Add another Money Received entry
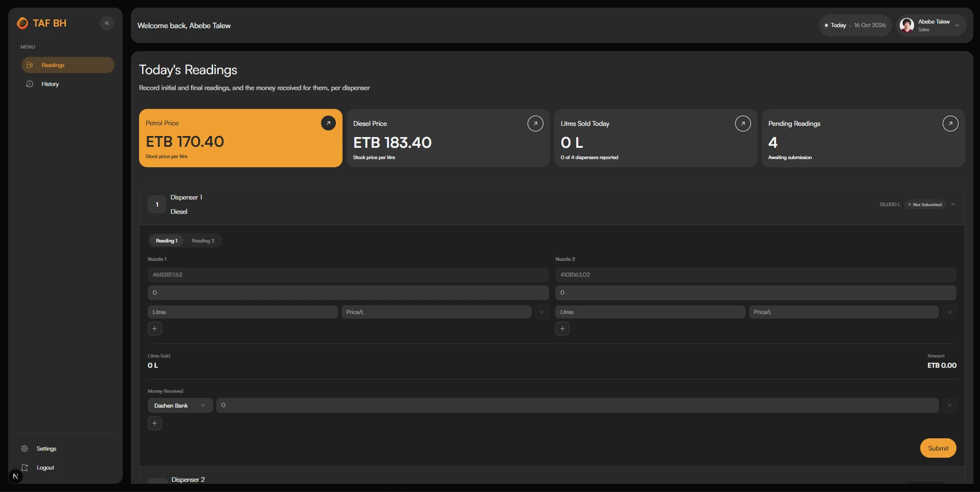Image resolution: width=980 pixels, height=492 pixels. [x=155, y=423]
